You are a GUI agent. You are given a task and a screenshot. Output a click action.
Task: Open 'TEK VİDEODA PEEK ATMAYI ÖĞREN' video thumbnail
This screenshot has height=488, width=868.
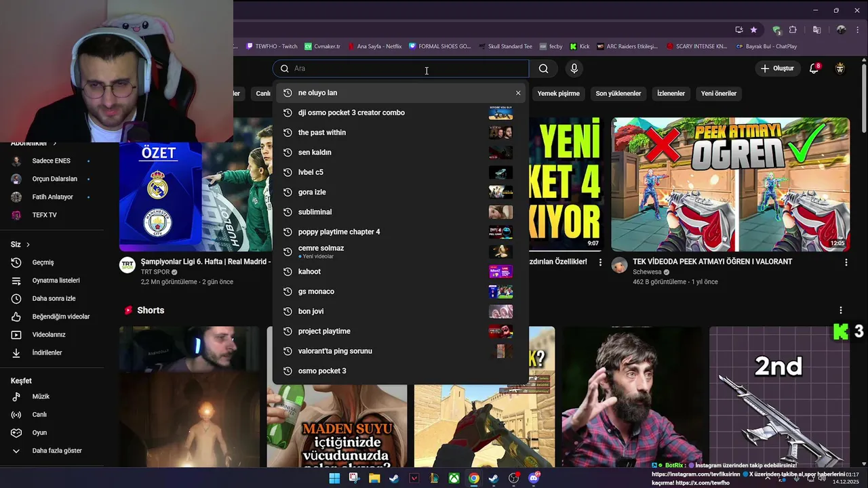730,184
